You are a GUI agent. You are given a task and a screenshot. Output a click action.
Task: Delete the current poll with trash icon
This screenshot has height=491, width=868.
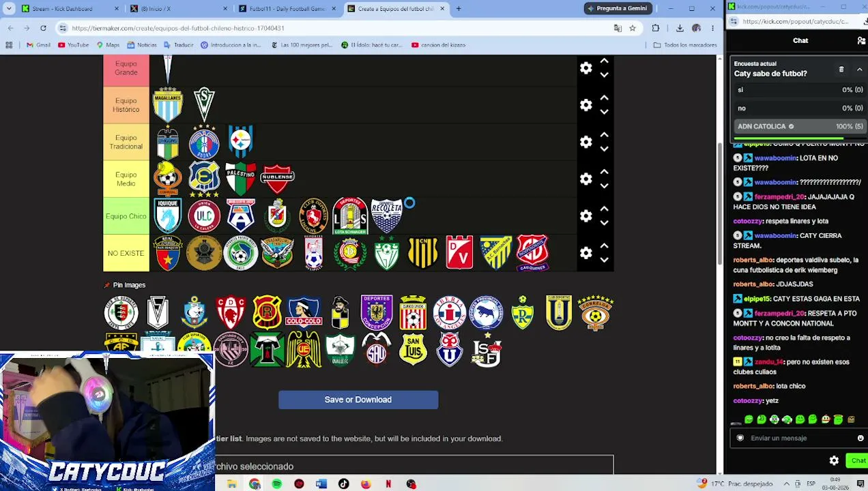[841, 70]
